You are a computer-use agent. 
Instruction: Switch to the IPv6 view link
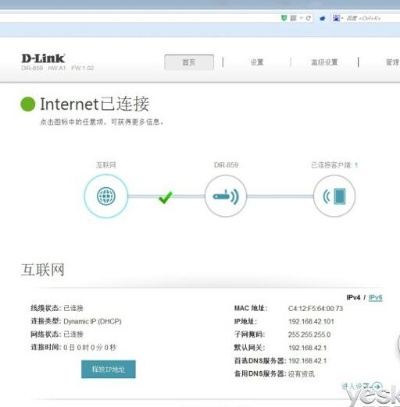point(375,297)
